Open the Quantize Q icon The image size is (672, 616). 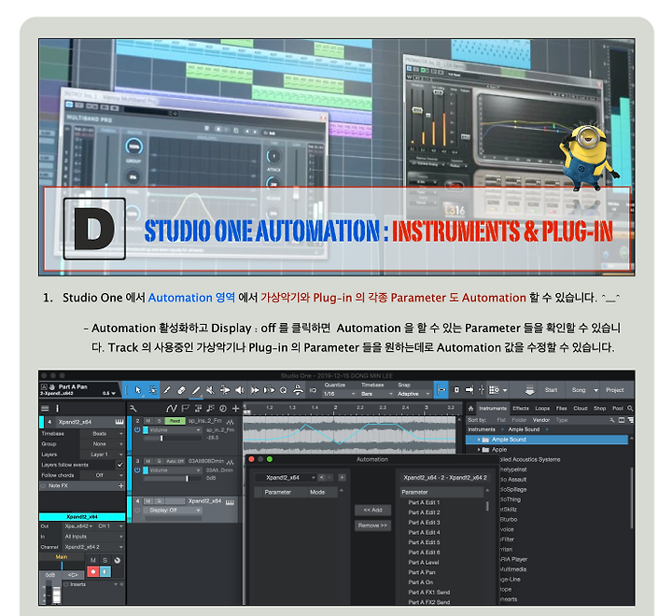click(283, 390)
